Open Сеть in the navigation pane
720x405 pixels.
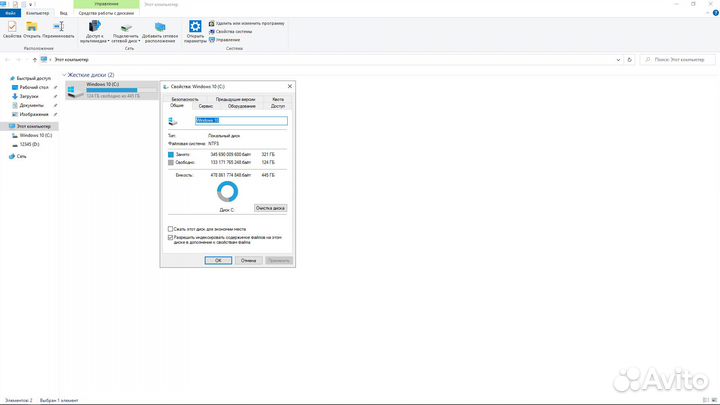pyautogui.click(x=21, y=157)
